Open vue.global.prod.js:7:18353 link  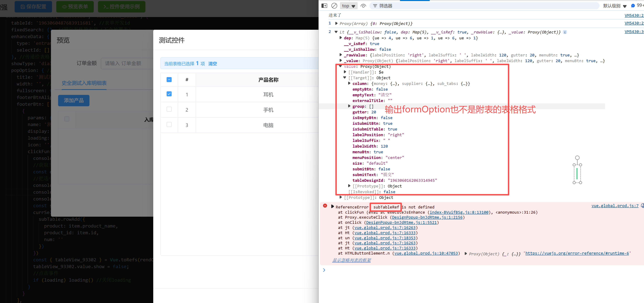(385, 238)
